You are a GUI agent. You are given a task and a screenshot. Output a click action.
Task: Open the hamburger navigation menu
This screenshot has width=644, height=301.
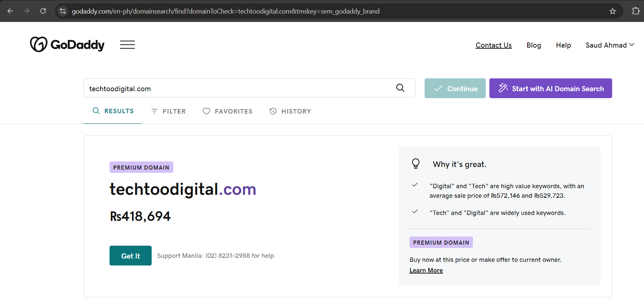pos(127,45)
